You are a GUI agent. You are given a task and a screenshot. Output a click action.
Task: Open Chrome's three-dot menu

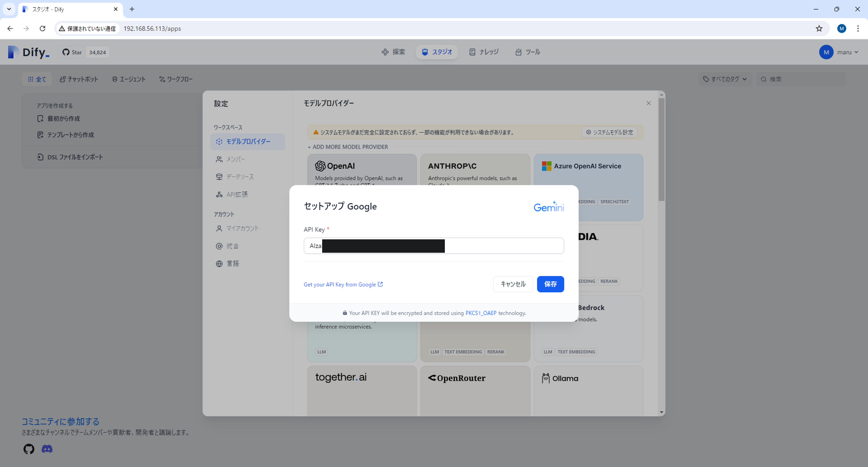(x=858, y=29)
